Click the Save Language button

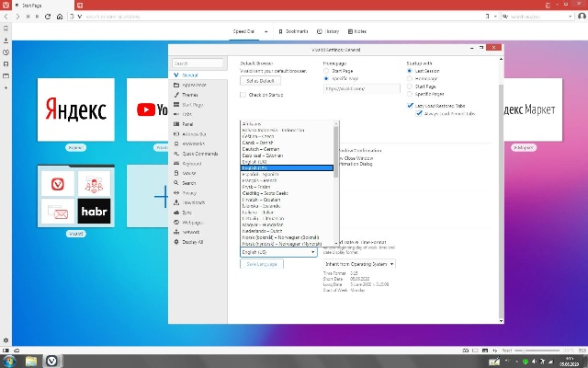pos(262,264)
